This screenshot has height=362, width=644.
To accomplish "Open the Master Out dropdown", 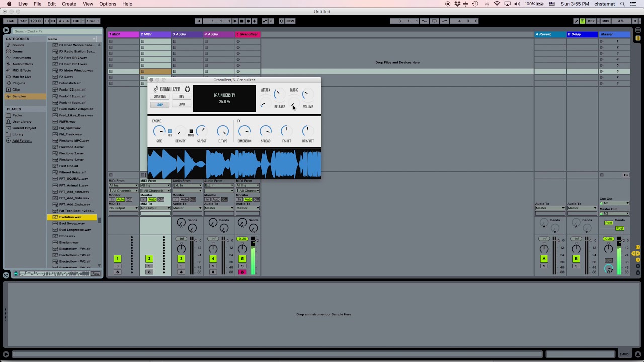I will coord(614,213).
